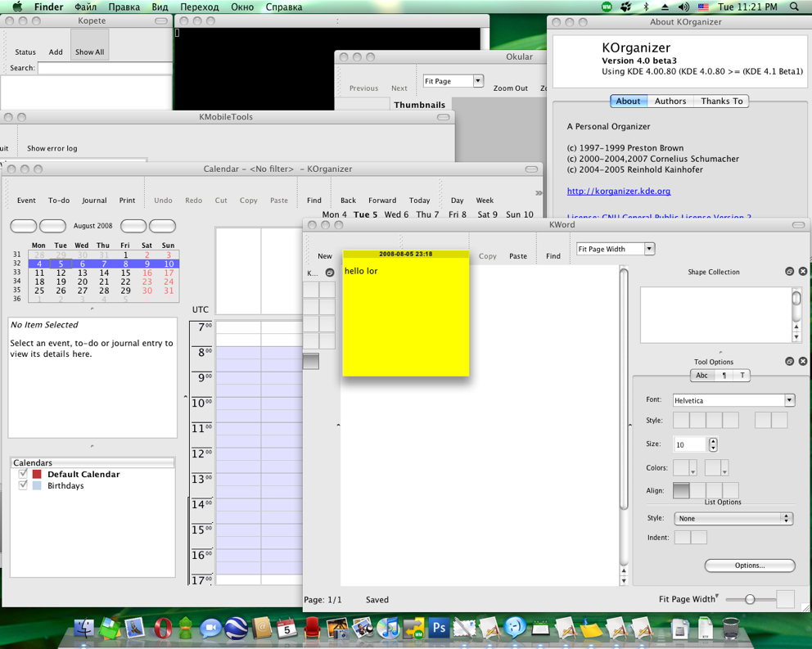The width and height of the screenshot is (812, 649).
Task: Click the Kopete Search input field
Action: click(104, 69)
